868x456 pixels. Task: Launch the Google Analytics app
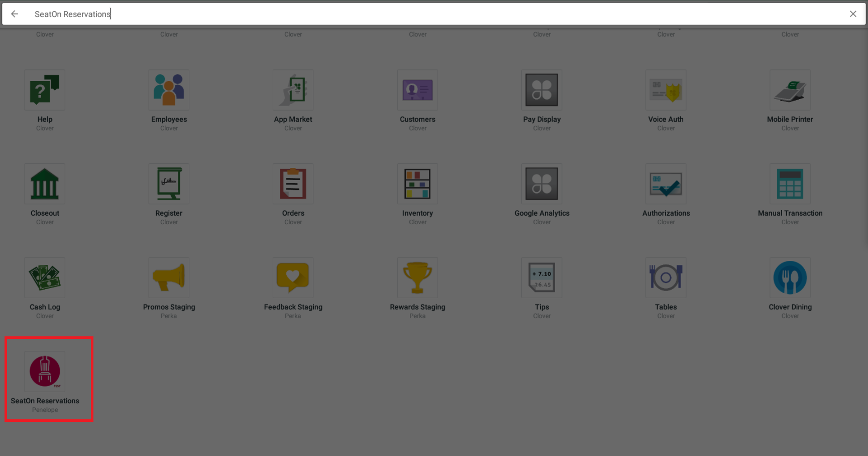click(x=541, y=184)
